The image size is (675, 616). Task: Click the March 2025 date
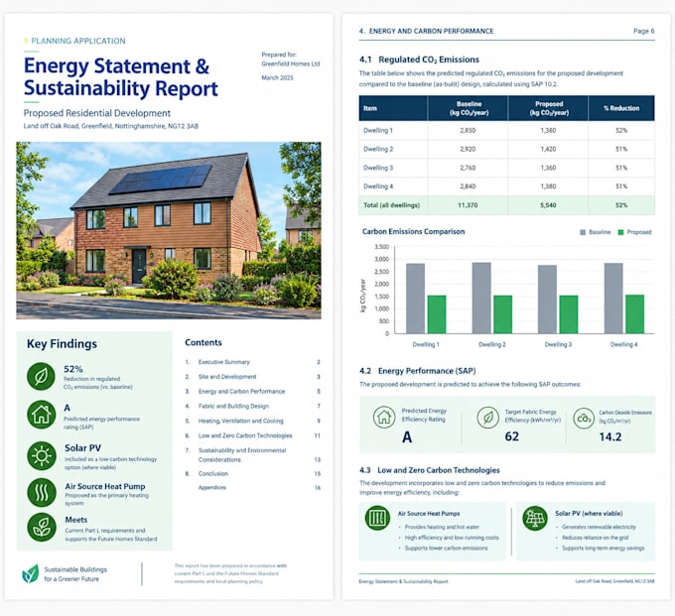(x=277, y=77)
